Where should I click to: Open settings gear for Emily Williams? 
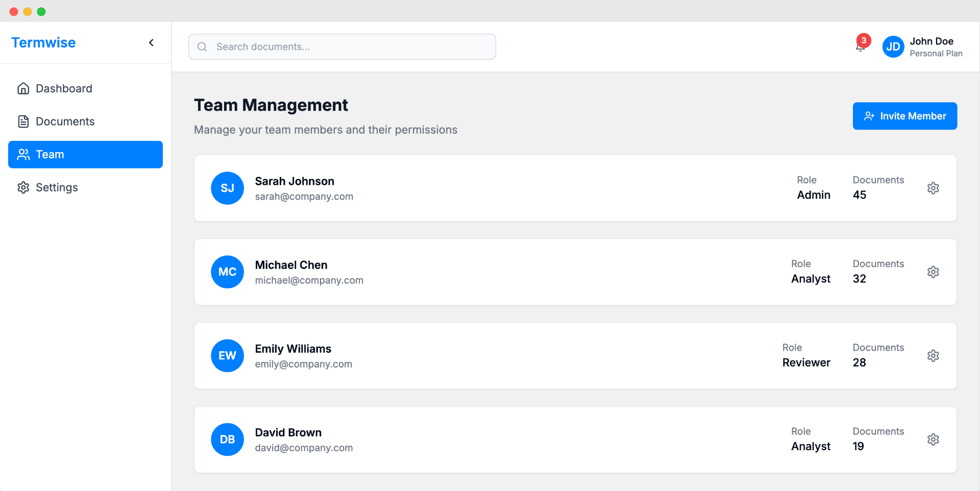tap(933, 355)
